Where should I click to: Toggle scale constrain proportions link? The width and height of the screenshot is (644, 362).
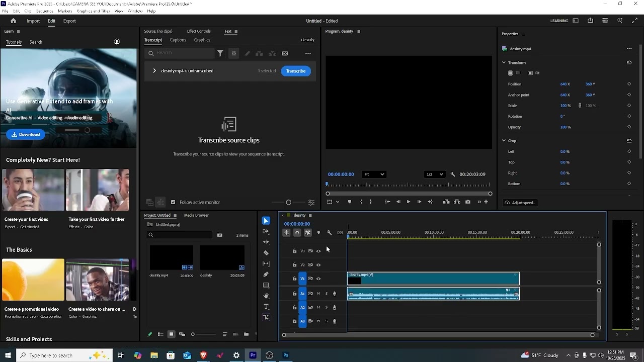click(580, 106)
